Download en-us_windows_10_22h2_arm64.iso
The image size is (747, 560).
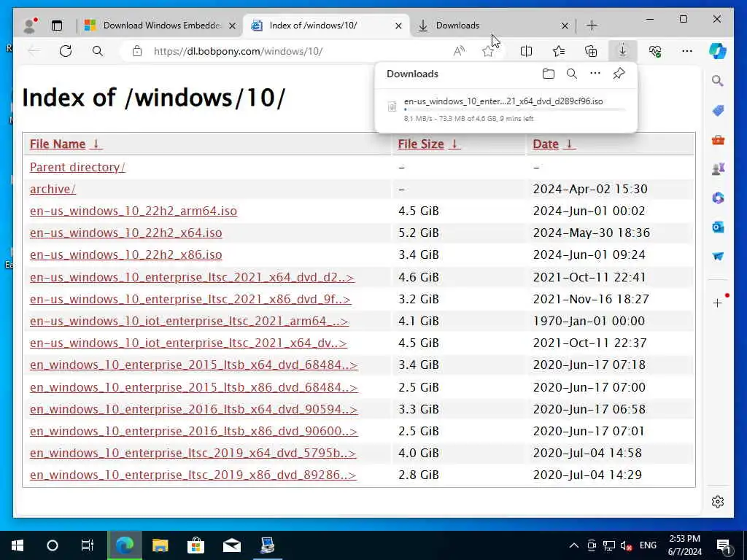point(133,211)
